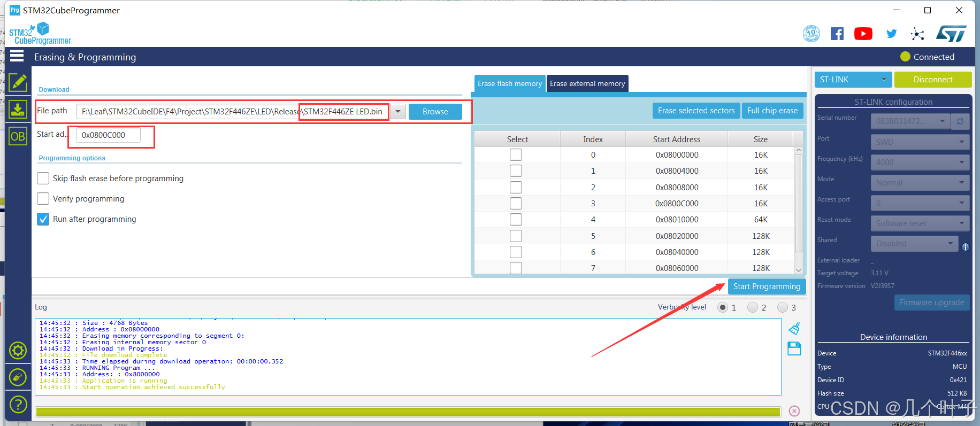
Task: Open the CPU gear icon in sidebar
Action: click(x=18, y=351)
